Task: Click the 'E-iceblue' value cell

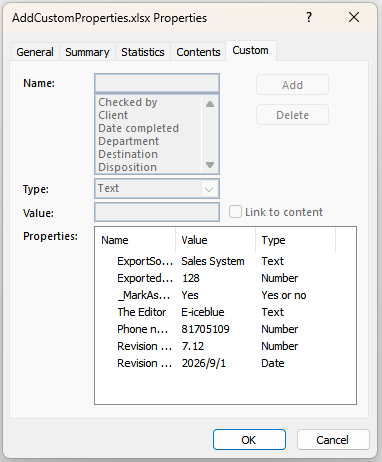Action: [x=203, y=312]
